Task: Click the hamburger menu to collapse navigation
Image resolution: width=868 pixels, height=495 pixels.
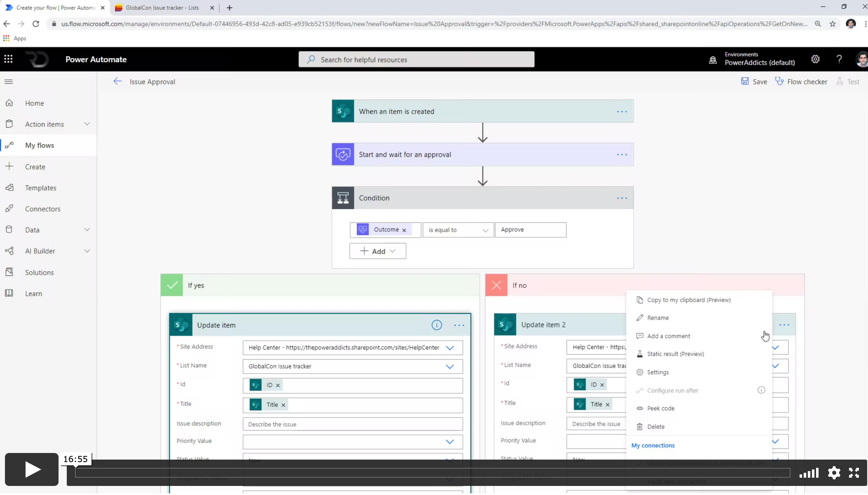Action: pos(9,82)
